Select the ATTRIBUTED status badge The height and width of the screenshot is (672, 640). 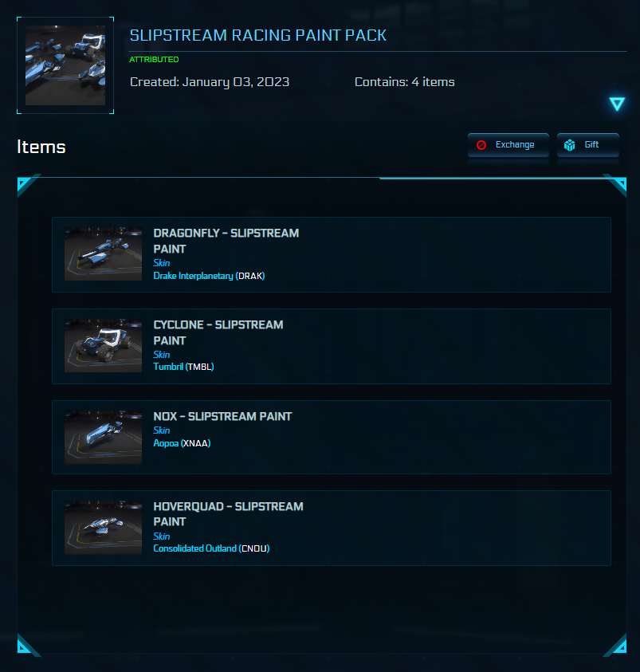(x=154, y=59)
